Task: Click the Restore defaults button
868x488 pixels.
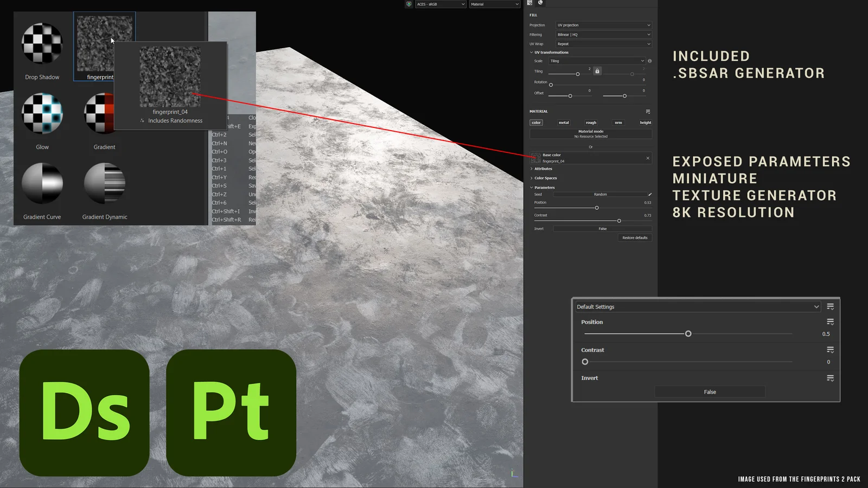Action: 635,237
